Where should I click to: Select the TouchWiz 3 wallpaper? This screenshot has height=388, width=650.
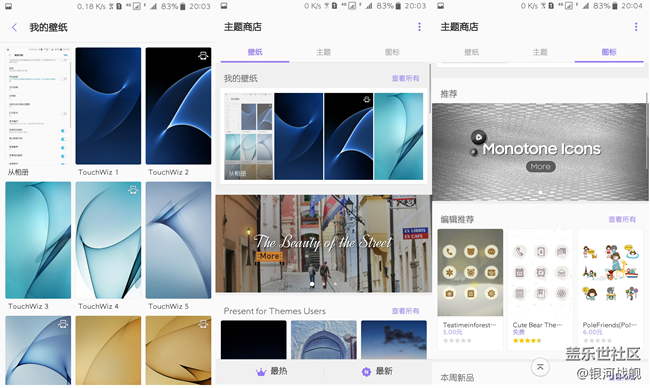[x=38, y=240]
